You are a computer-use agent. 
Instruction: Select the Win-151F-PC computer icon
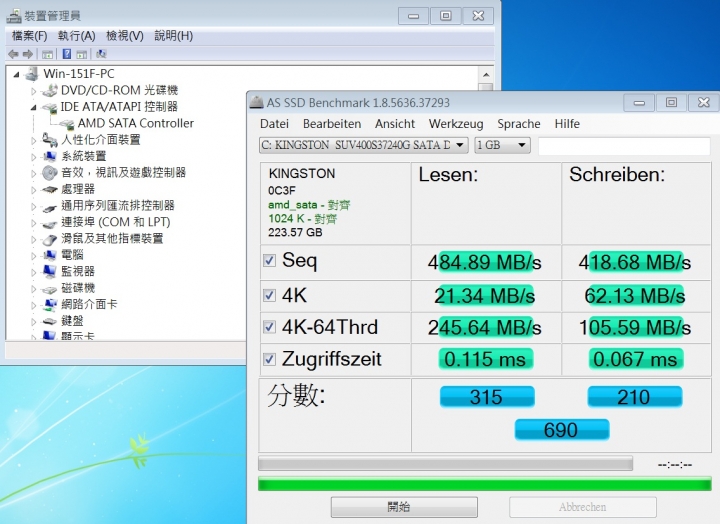(32, 73)
